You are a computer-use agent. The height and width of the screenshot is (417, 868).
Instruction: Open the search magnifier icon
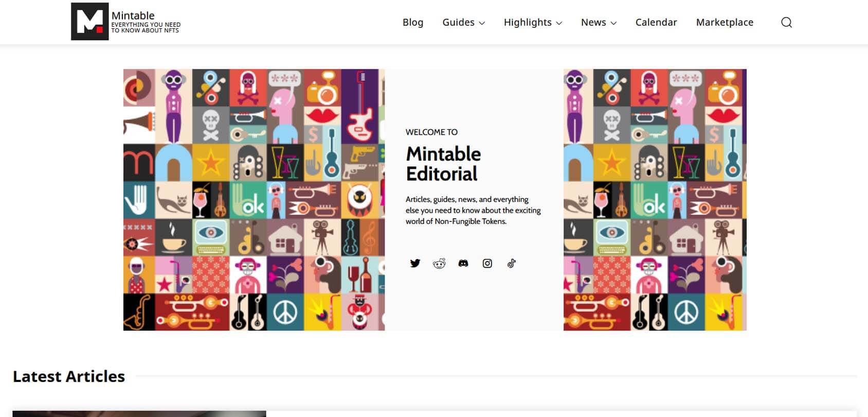(786, 22)
